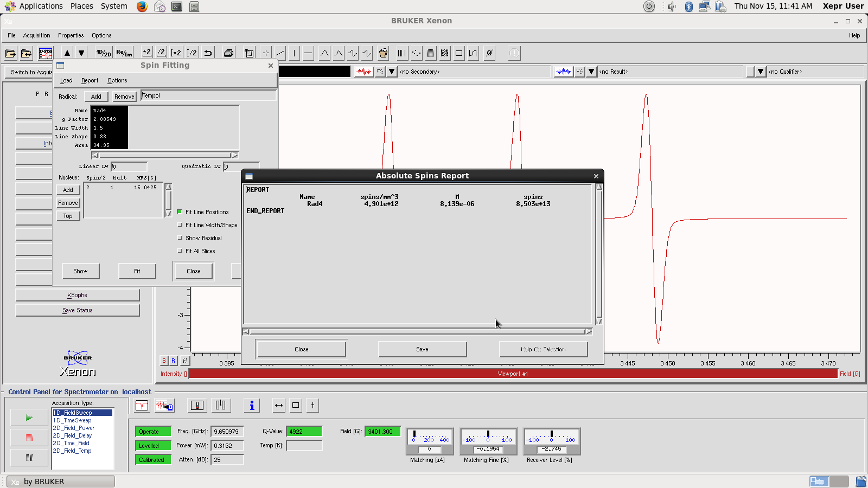The image size is (868, 488).
Task: Open the Acquisition menu
Action: tap(36, 35)
